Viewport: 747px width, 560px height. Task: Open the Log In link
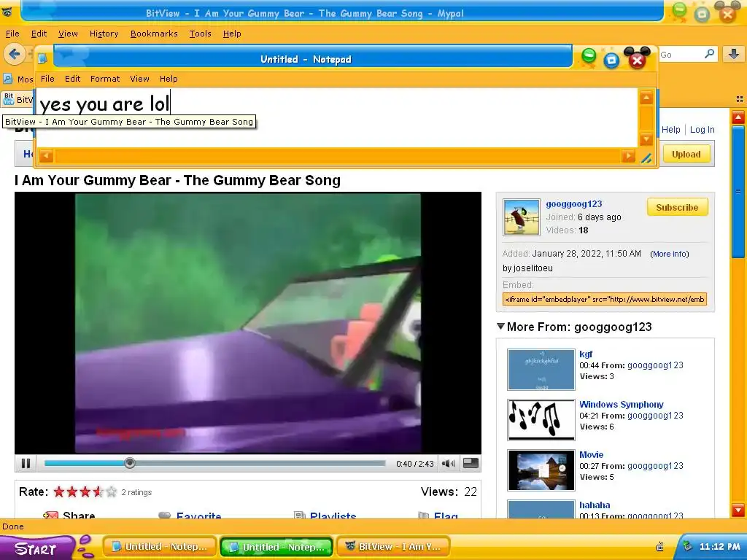(703, 130)
